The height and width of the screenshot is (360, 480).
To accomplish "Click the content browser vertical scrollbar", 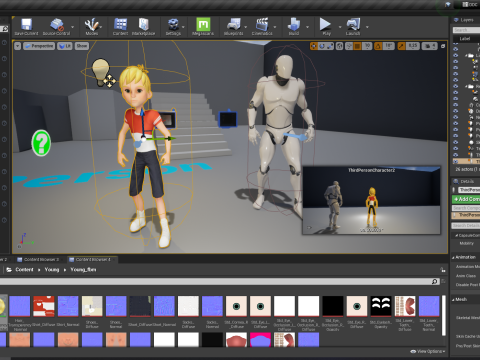I will (444, 315).
